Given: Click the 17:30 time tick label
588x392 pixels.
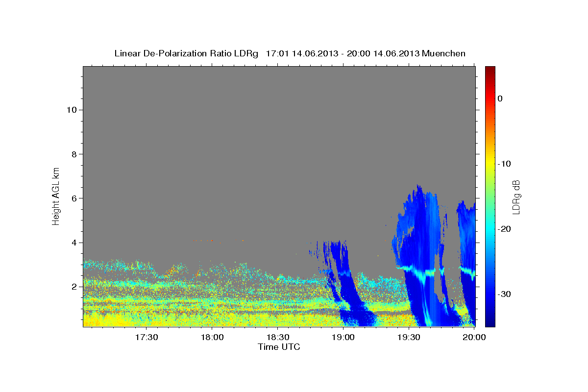Looking at the screenshot, I should [147, 337].
